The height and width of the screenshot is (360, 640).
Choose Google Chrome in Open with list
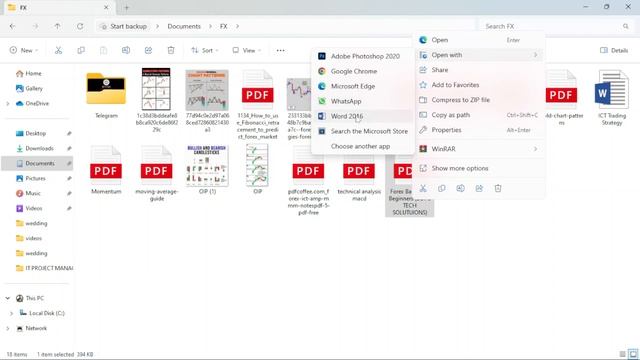point(362,71)
